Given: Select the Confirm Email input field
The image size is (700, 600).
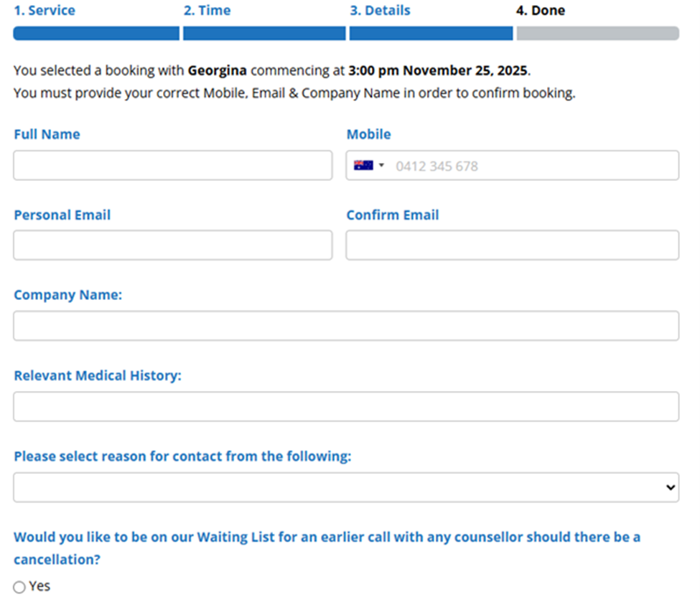Looking at the screenshot, I should coord(512,245).
